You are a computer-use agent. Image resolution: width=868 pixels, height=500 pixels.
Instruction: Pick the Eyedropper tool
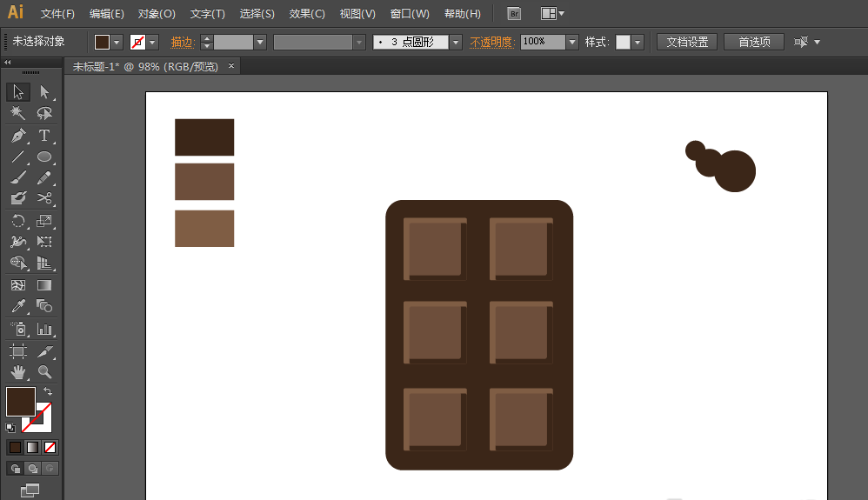pyautogui.click(x=18, y=306)
